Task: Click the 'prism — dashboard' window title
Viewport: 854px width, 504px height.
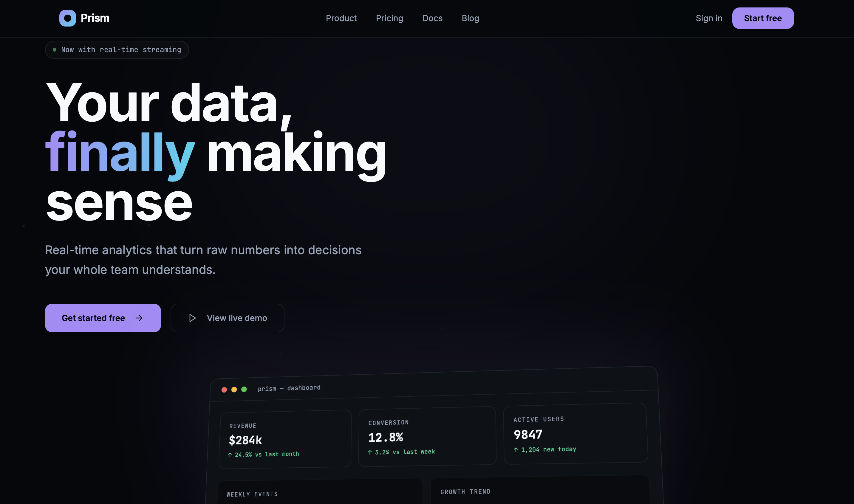Action: [289, 388]
